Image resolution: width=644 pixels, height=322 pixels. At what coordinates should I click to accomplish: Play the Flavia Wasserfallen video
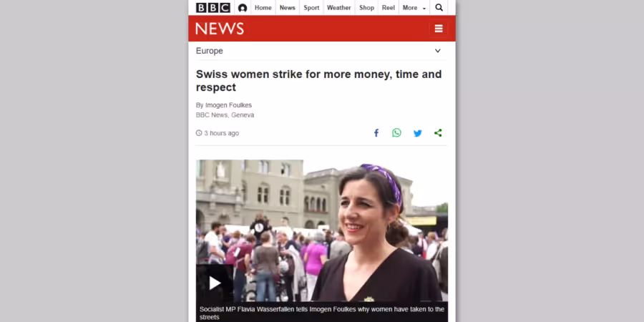(215, 283)
